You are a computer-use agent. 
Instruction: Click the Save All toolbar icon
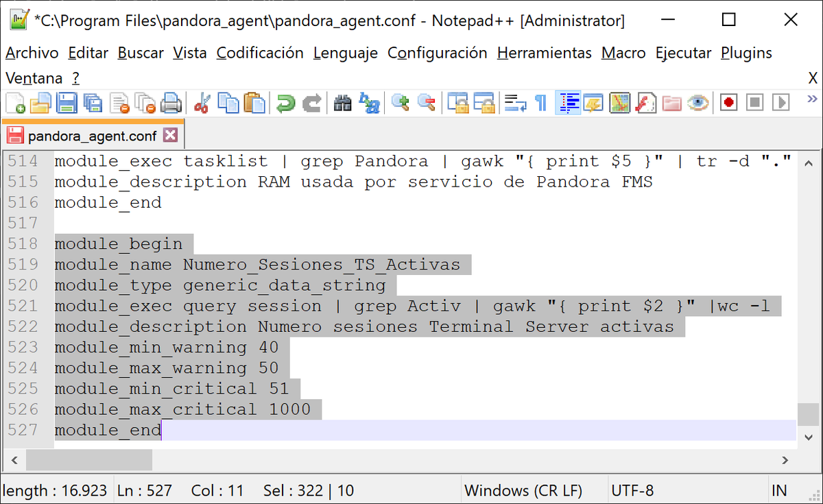click(93, 103)
